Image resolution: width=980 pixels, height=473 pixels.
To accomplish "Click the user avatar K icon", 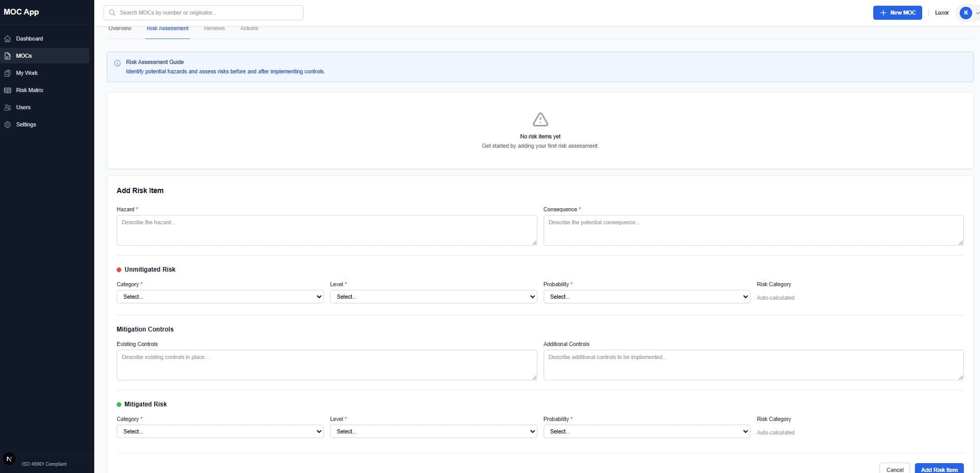I will (965, 12).
